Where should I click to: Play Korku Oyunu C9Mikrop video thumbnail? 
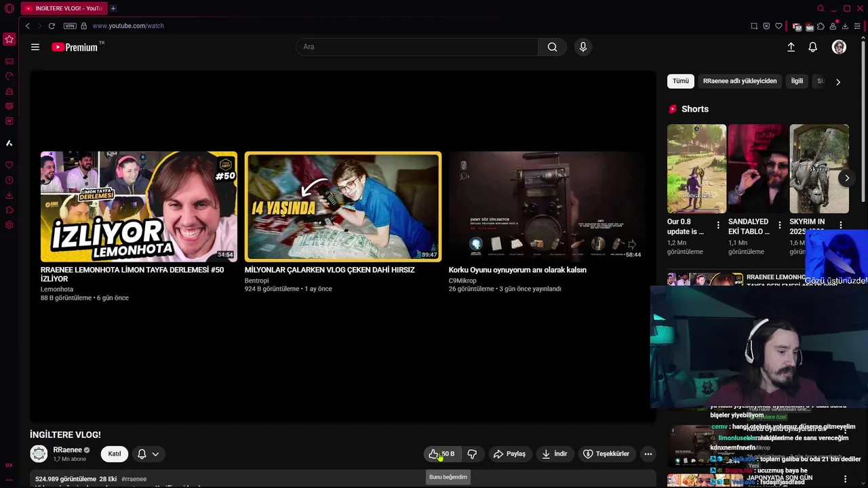tap(547, 207)
